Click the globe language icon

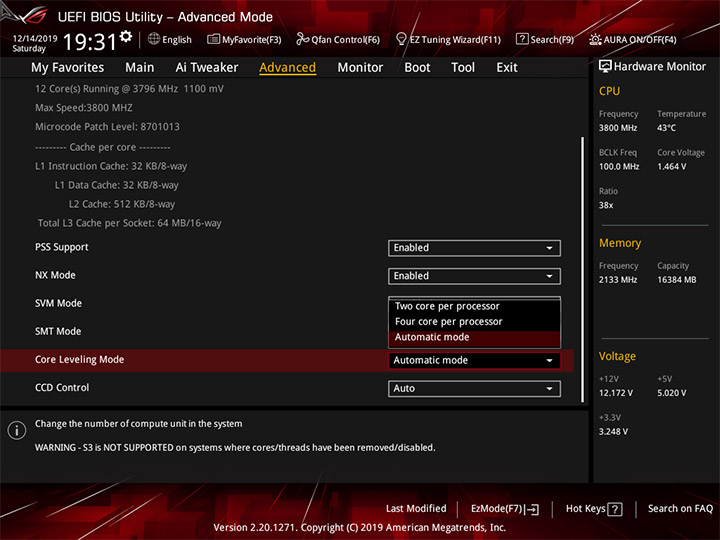point(154,39)
